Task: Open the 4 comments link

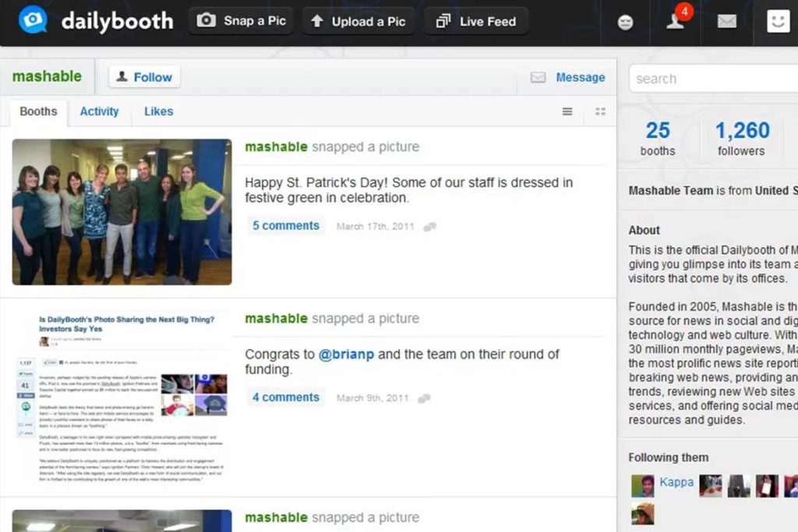Action: coord(286,397)
